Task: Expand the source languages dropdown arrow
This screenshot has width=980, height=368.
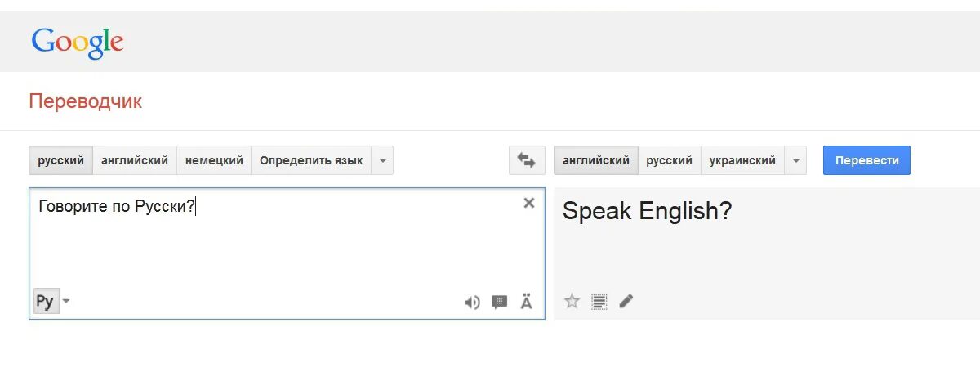Action: [x=382, y=161]
